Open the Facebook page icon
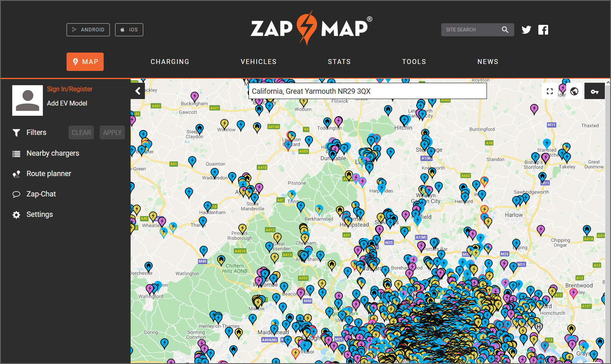 543,30
